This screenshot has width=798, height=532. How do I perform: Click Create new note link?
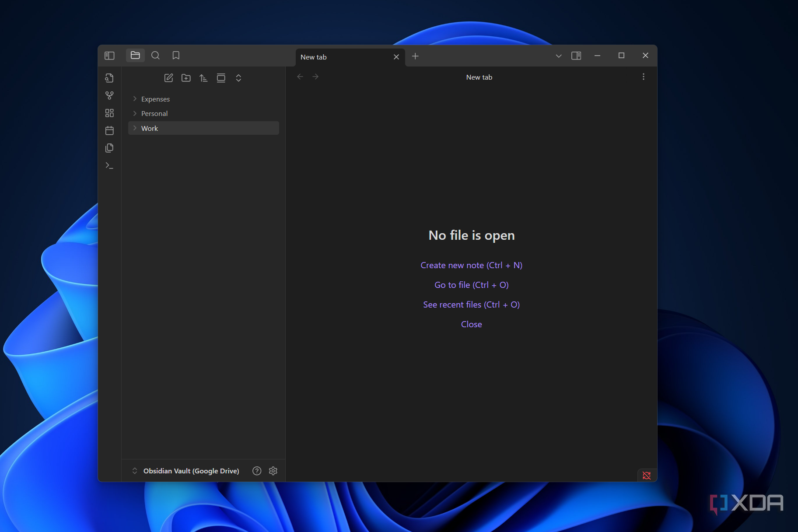(471, 266)
